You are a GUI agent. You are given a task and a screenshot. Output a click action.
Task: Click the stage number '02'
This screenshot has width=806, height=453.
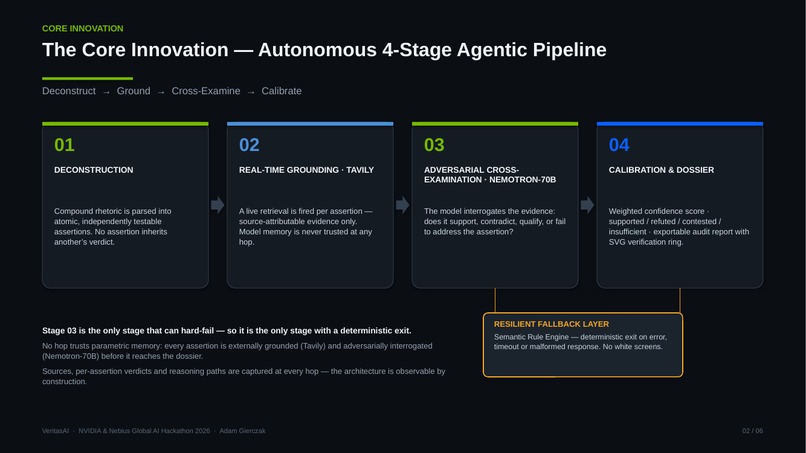coord(249,145)
